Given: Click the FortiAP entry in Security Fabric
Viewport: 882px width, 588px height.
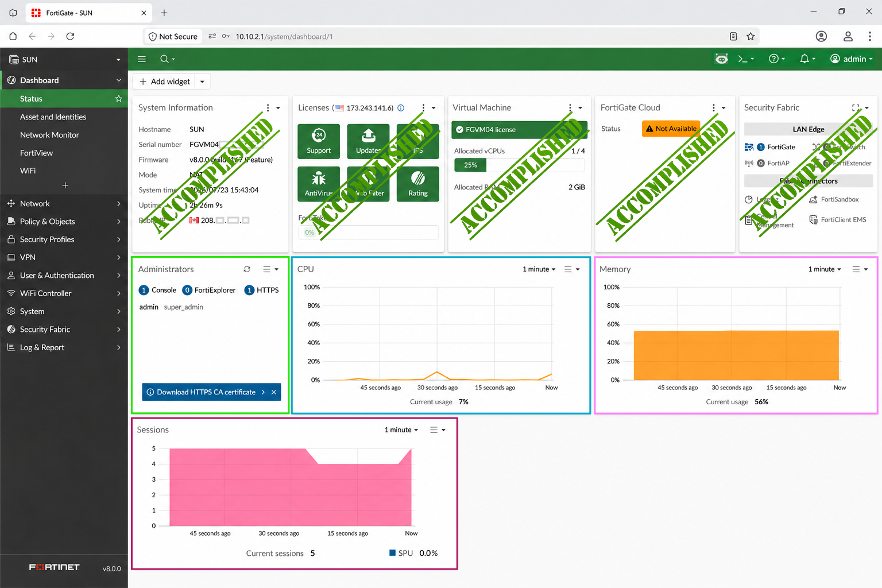Looking at the screenshot, I should [767, 163].
